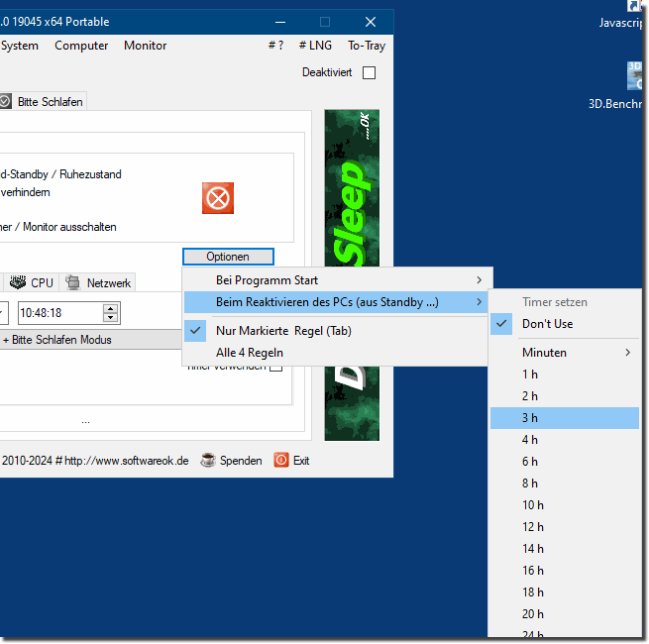Select 20 h timer entry

tap(565, 614)
